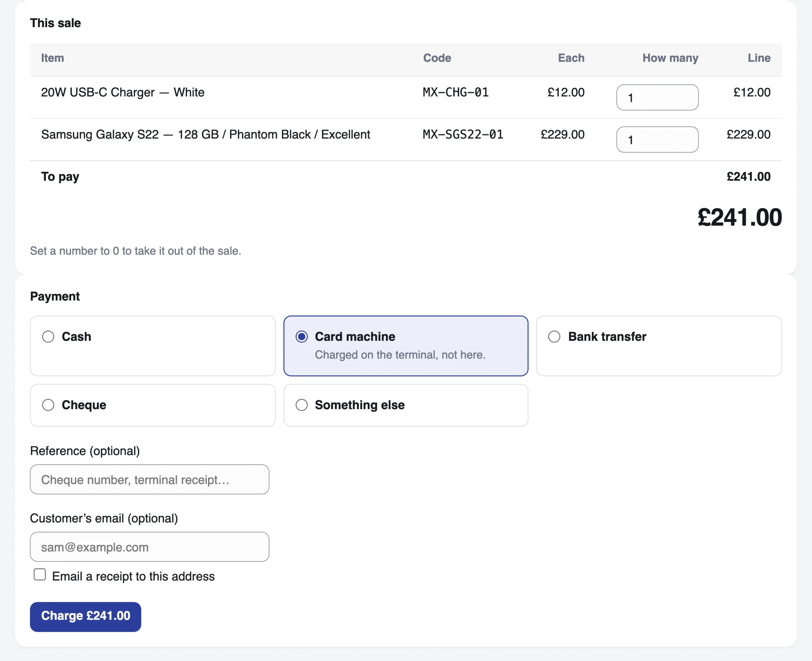Click the This sale heading

[55, 23]
